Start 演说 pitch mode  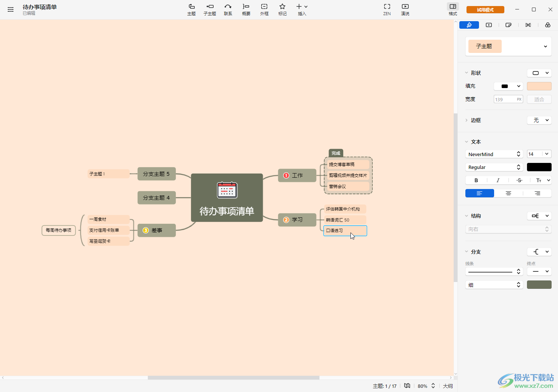pos(405,9)
